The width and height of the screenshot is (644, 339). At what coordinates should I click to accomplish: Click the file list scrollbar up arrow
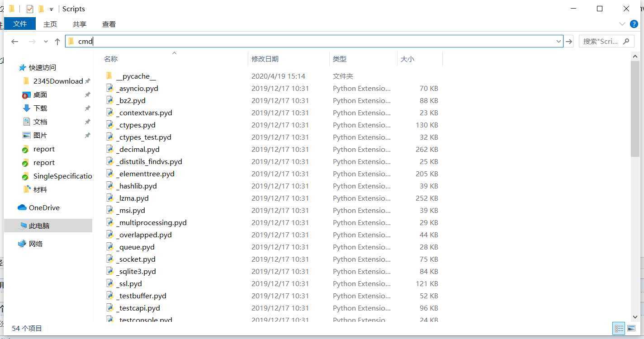(635, 56)
